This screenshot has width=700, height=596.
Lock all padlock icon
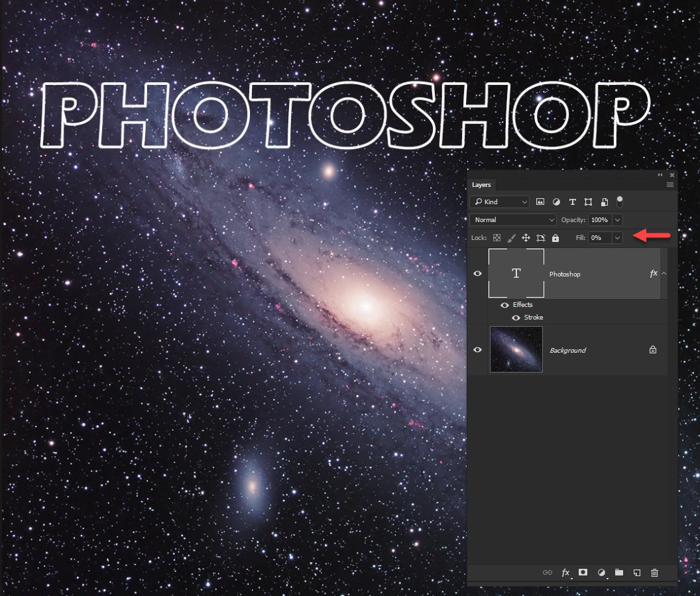pyautogui.click(x=555, y=238)
